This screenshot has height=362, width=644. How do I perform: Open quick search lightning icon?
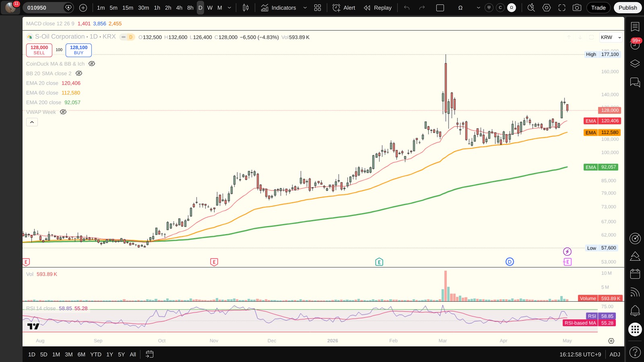pyautogui.click(x=531, y=8)
